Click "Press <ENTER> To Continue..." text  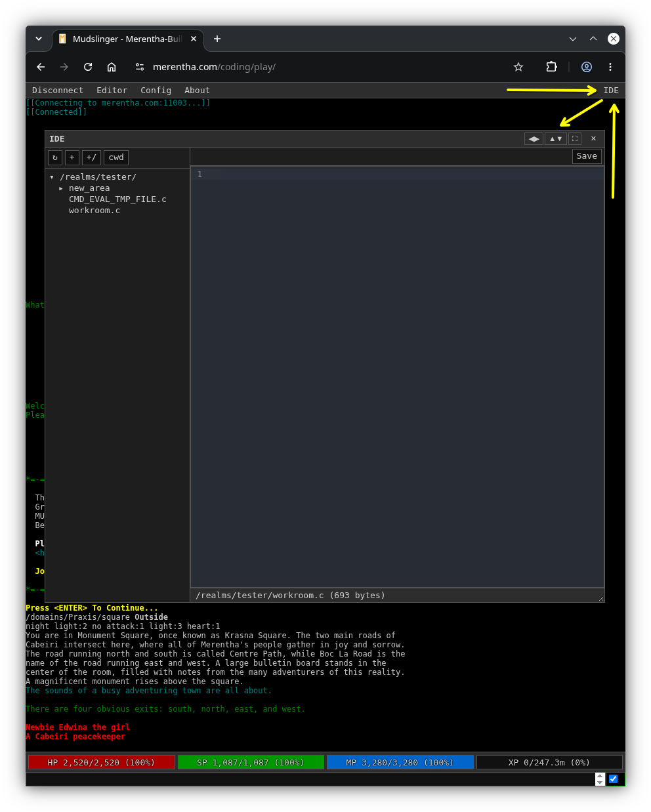coord(92,608)
